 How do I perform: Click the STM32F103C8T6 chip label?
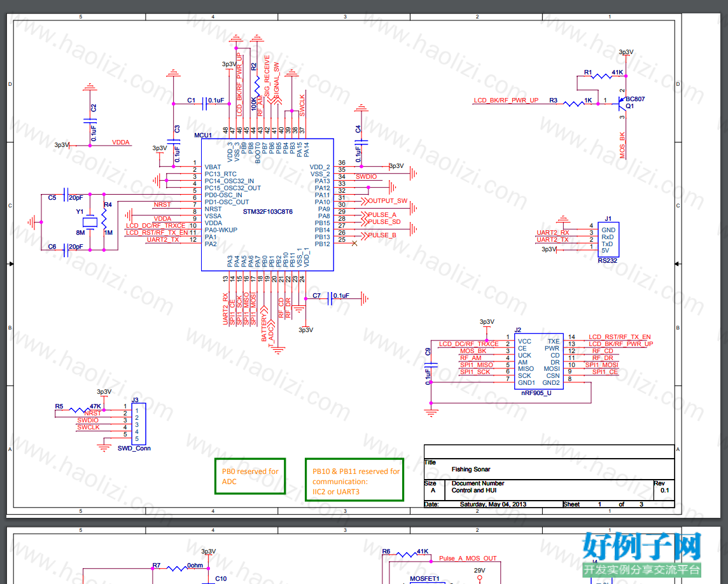pyautogui.click(x=268, y=212)
